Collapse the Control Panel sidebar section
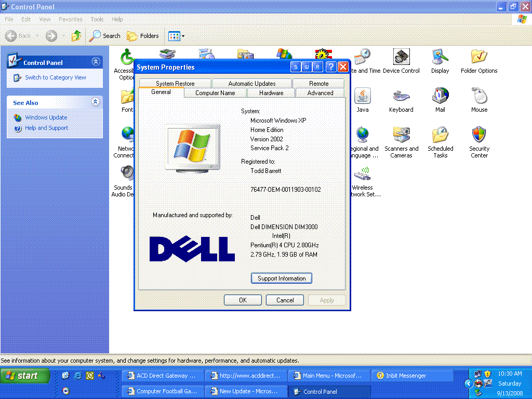532x399 pixels. (x=96, y=62)
